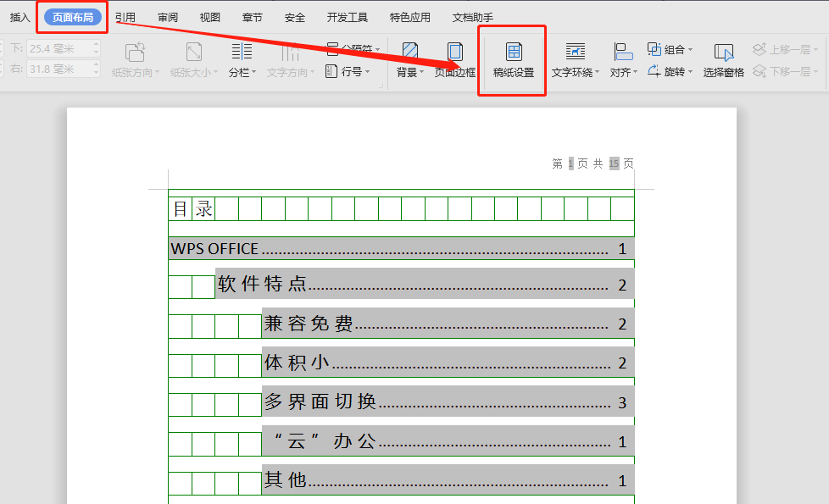Expand the 纸张大小 paper size dropdown

(215, 72)
